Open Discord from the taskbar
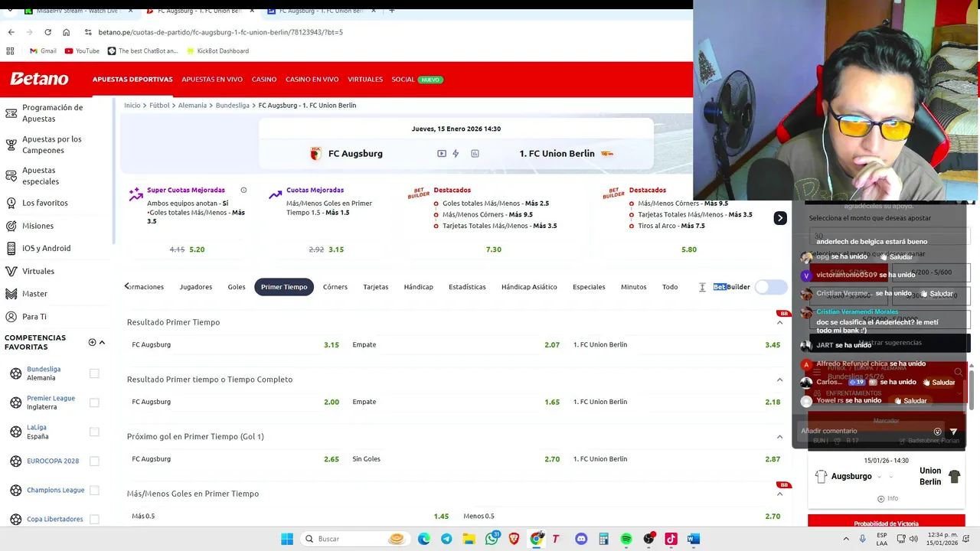This screenshot has width=980, height=551. pos(581,539)
